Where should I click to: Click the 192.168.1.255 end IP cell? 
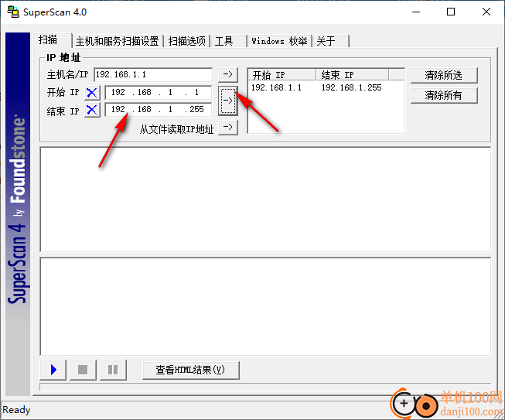point(352,87)
